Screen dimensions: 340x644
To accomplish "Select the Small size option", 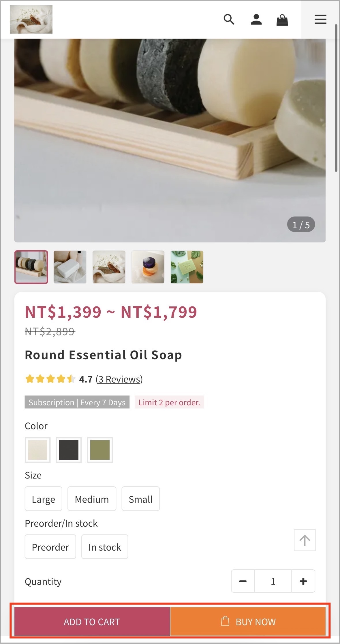I will (x=140, y=499).
